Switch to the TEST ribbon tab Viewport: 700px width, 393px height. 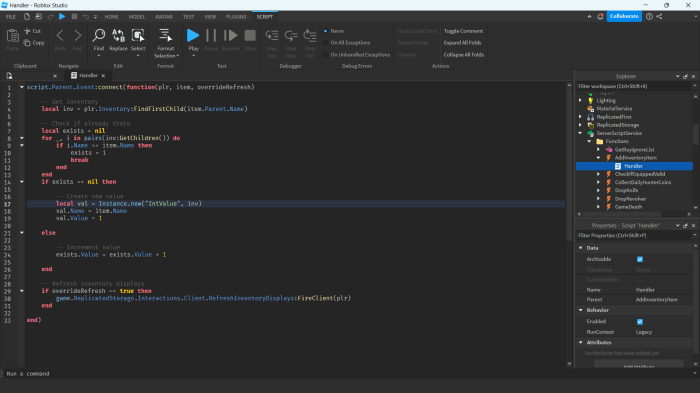(x=188, y=17)
